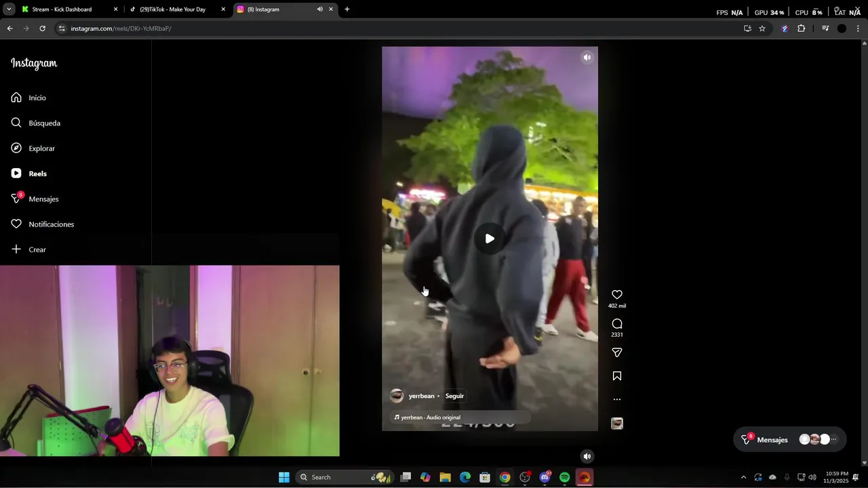Select Reels in the sidebar
This screenshot has height=488, width=868.
pos(37,174)
